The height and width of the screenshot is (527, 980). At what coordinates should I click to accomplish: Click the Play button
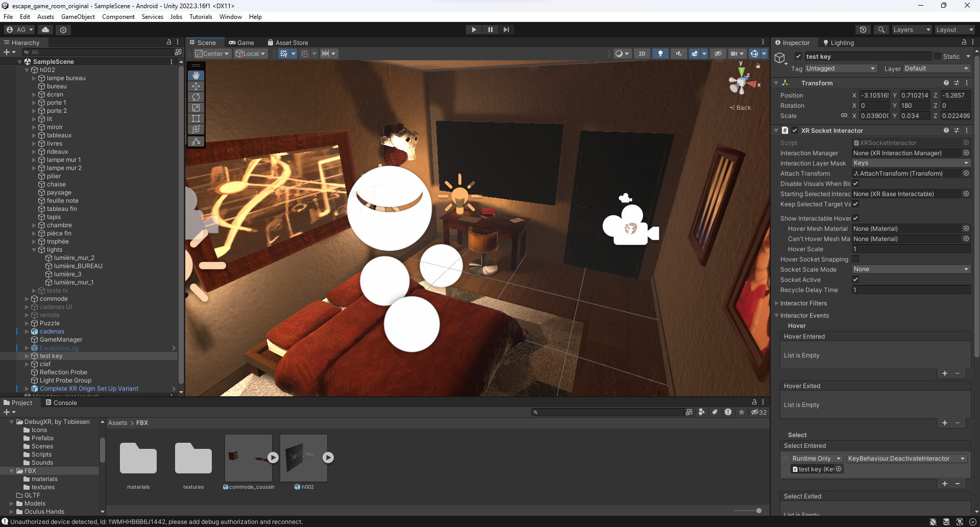[x=474, y=30]
